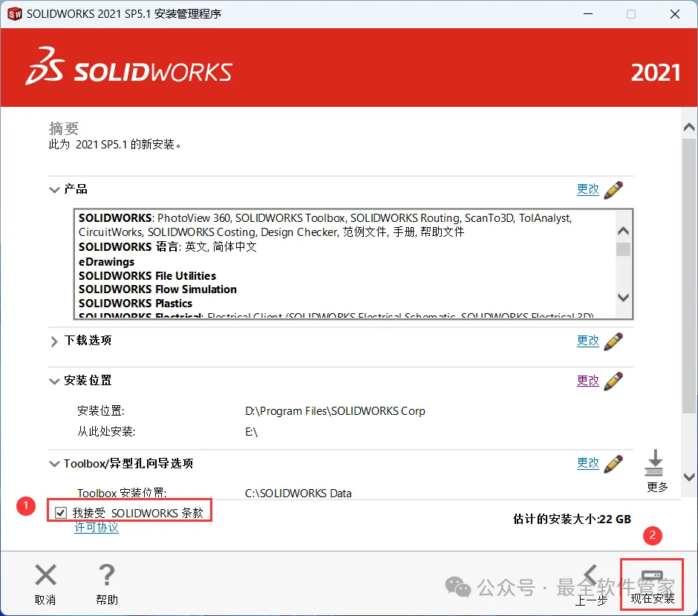Select SOLIDWORKS Flow Simulation entry

click(x=157, y=289)
